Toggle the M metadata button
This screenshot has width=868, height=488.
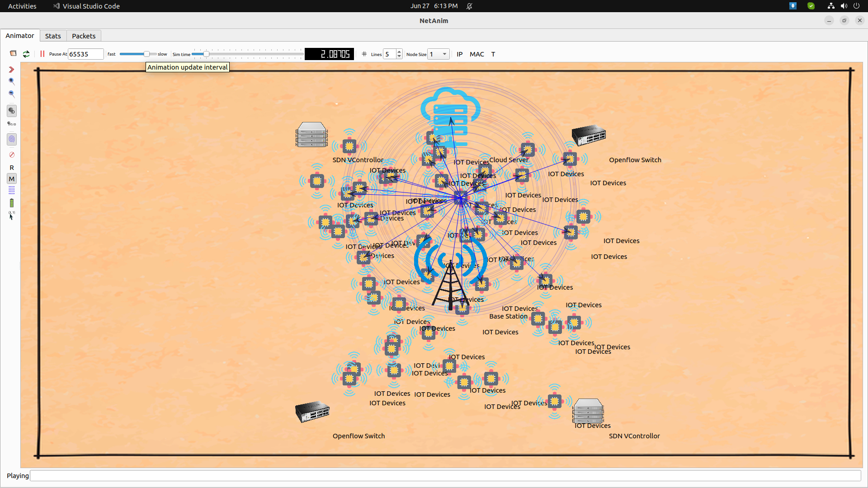tap(12, 179)
